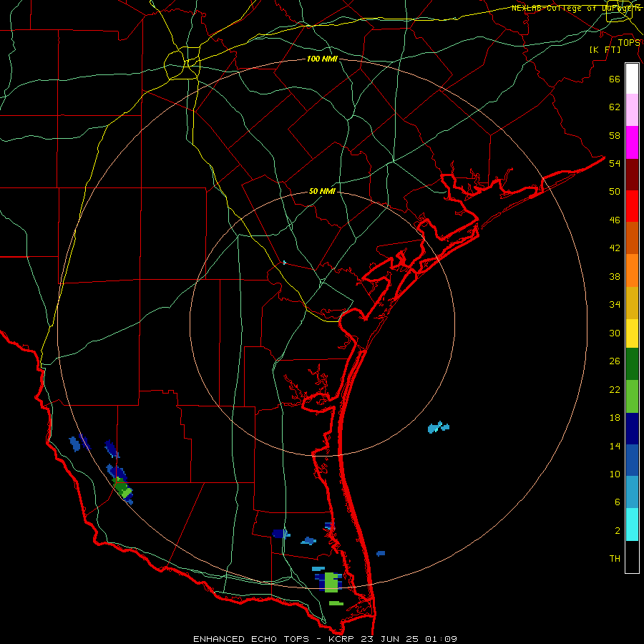This screenshot has height=644, width=644.
Task: Click the "01:09" timestamp
Action: (x=441, y=639)
